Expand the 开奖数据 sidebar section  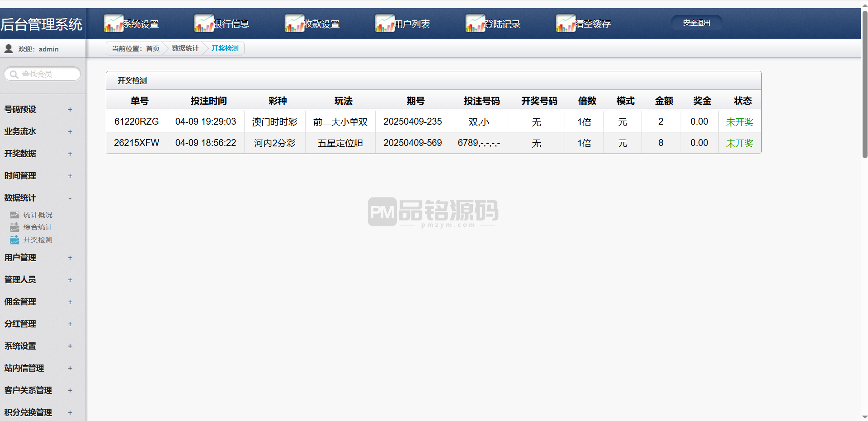70,154
